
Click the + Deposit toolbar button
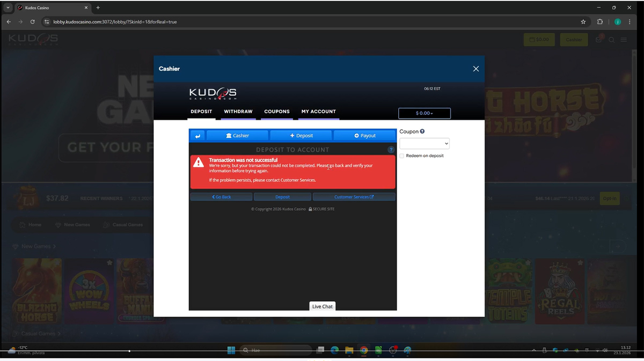point(301,136)
